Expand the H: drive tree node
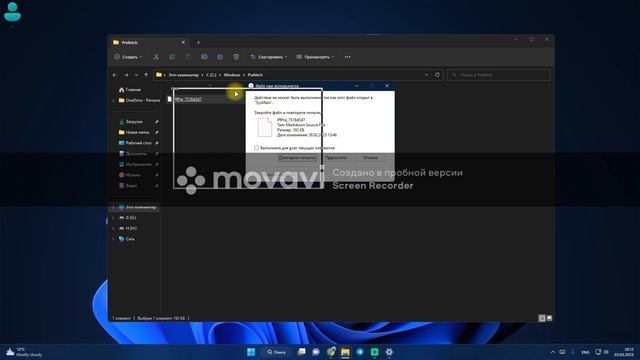Image resolution: width=640 pixels, height=360 pixels. click(x=113, y=229)
